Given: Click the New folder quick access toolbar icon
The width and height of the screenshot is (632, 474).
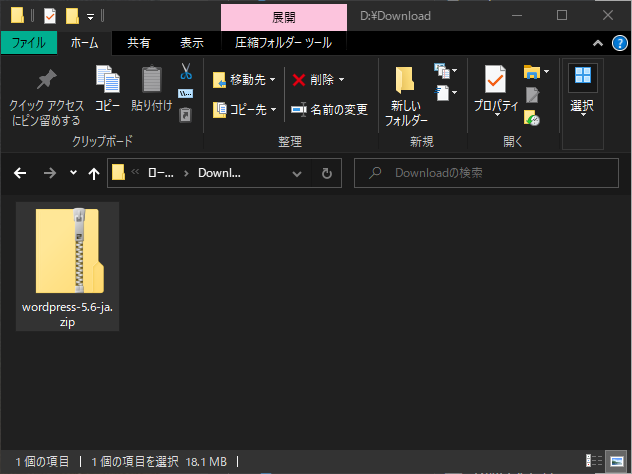Looking at the screenshot, I should point(72,16).
